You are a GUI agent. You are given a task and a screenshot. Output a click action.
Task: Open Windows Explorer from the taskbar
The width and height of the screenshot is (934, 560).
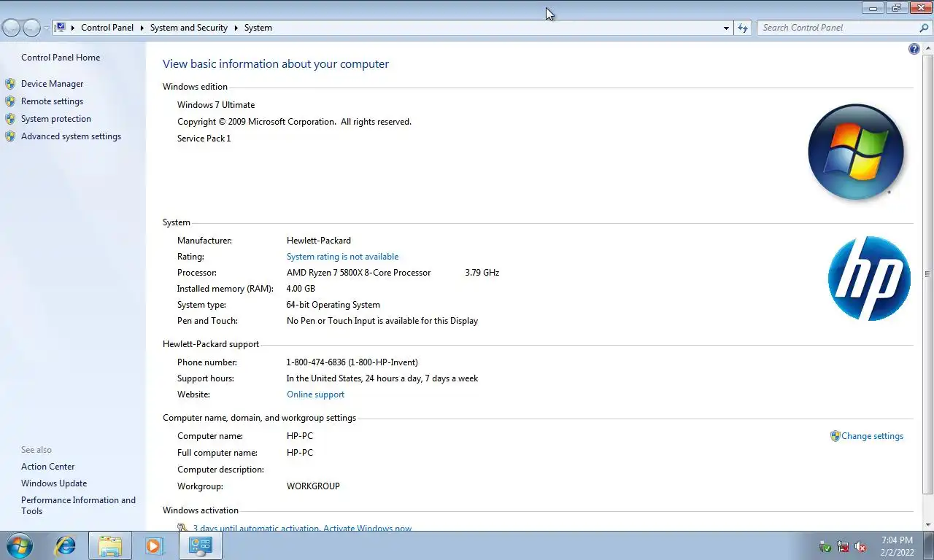pyautogui.click(x=110, y=545)
